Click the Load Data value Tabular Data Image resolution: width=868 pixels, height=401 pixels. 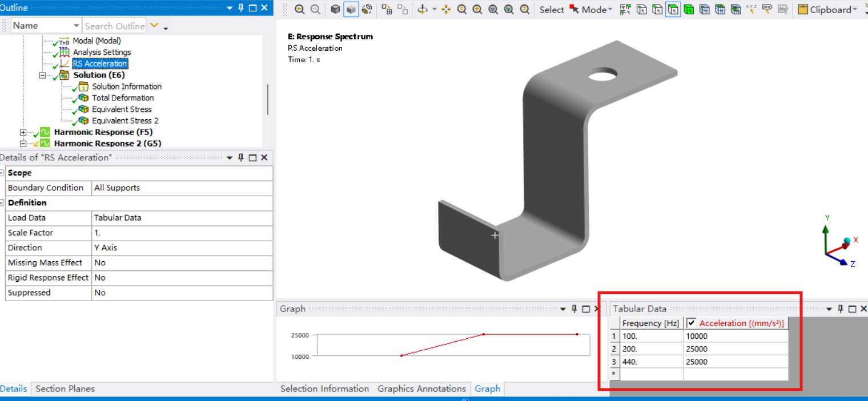tap(182, 218)
